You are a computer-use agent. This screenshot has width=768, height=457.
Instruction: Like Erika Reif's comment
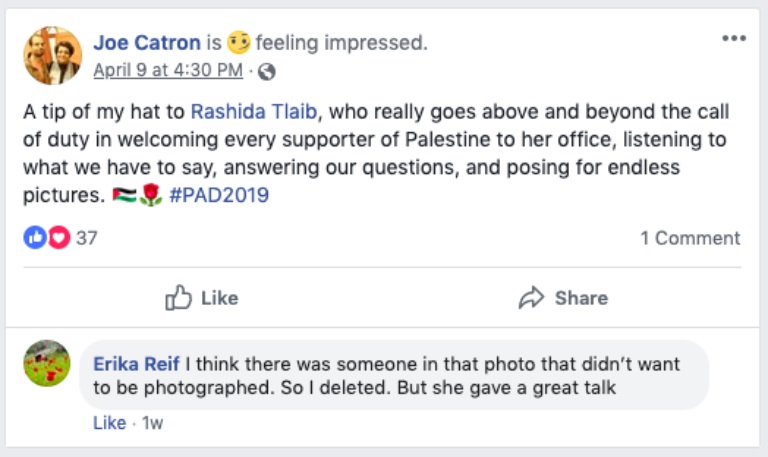[x=109, y=423]
